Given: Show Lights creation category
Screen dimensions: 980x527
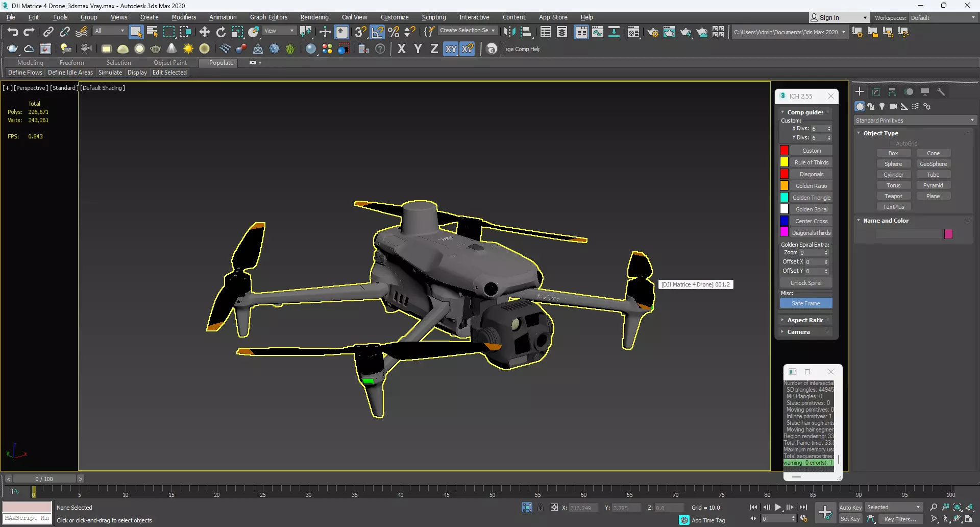Looking at the screenshot, I should [x=882, y=106].
